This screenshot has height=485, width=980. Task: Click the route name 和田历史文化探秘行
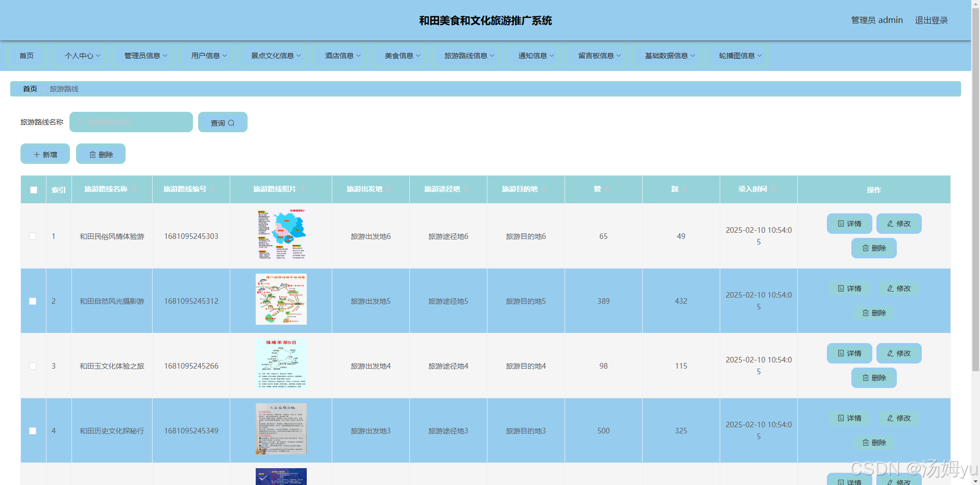pos(112,431)
